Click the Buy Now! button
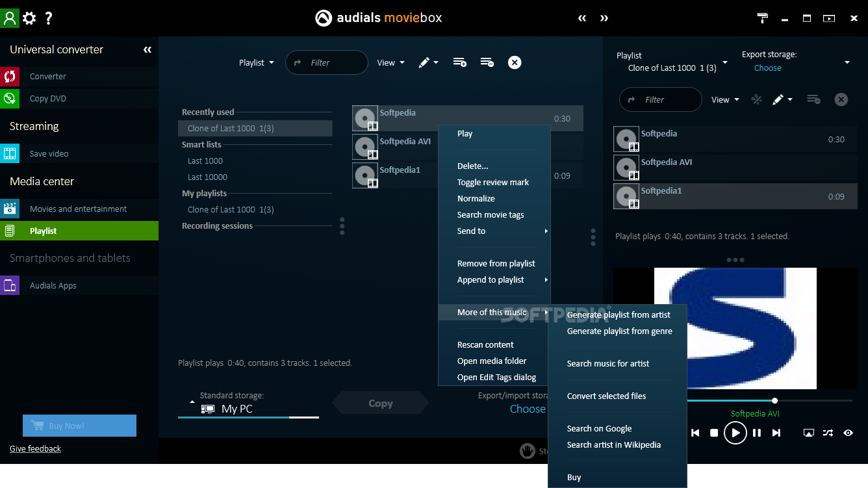The height and width of the screenshot is (488, 868). [x=79, y=426]
